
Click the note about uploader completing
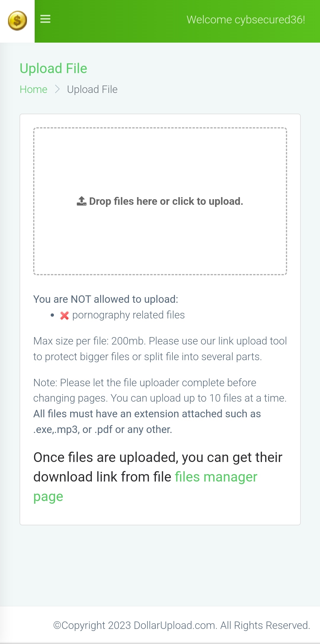pyautogui.click(x=160, y=390)
